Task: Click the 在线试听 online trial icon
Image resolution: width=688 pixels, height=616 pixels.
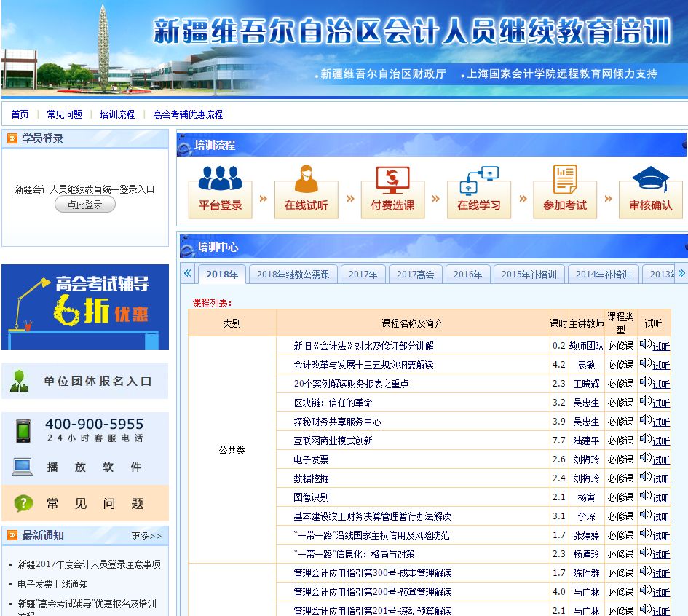Action: (x=306, y=179)
